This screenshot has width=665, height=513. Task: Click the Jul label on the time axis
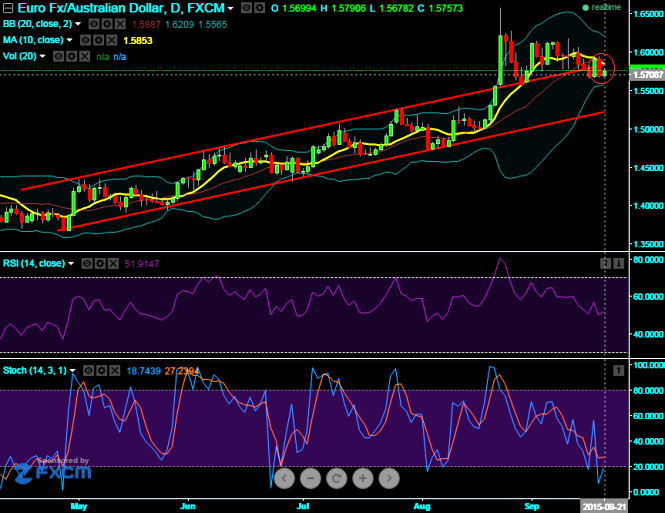point(303,506)
